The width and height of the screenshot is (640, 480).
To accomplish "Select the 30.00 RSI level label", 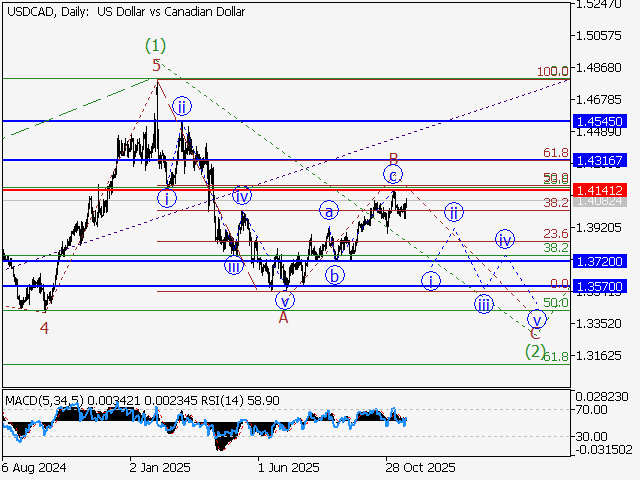I will point(591,436).
